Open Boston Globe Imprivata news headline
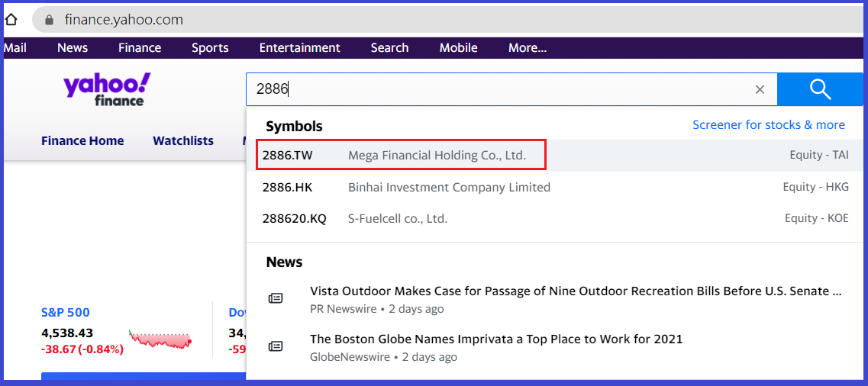 point(496,339)
